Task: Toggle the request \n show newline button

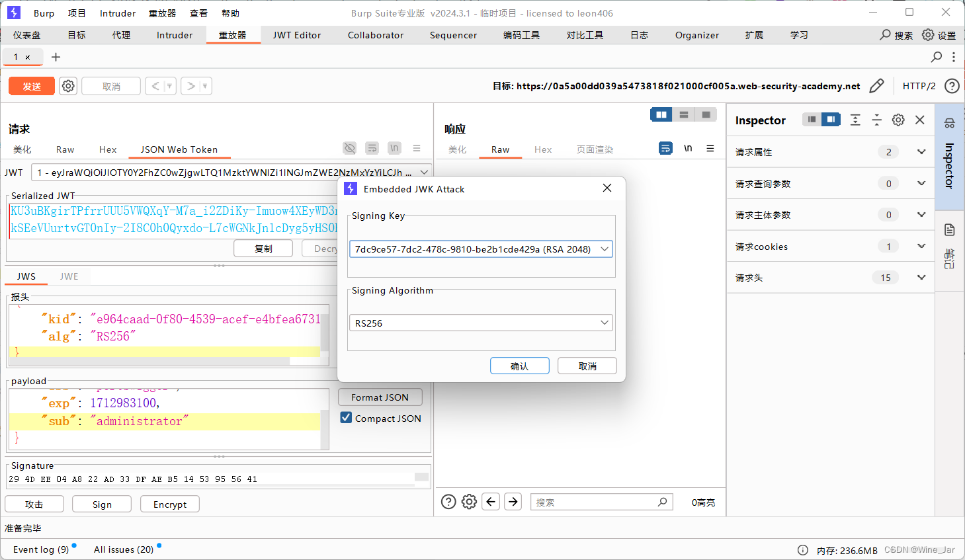Action: 395,148
